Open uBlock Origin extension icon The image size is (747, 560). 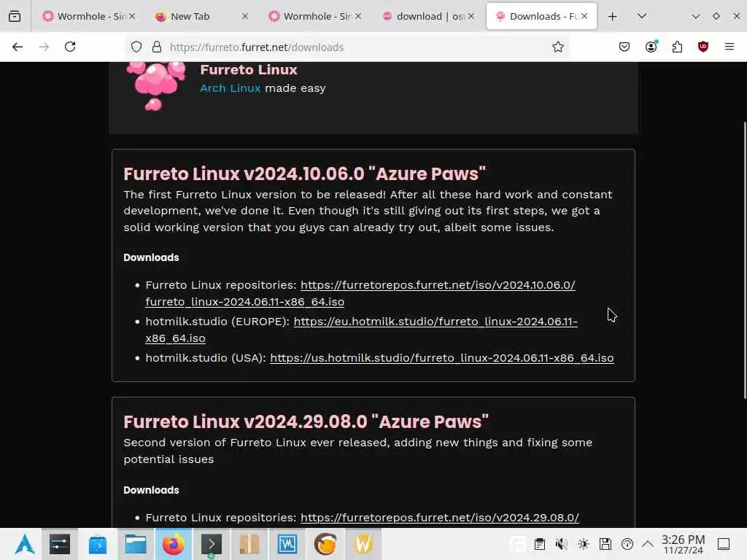(x=703, y=47)
